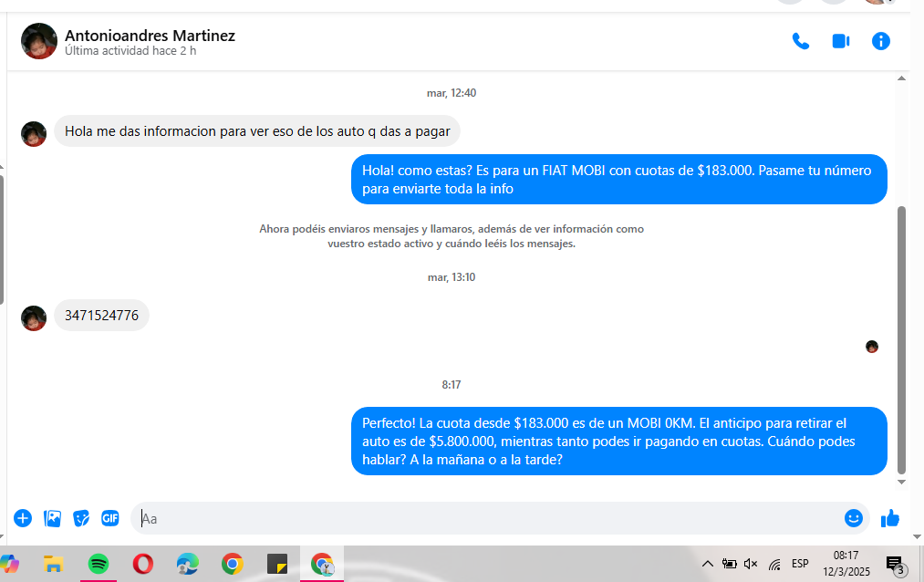The image size is (924, 582).
Task: Open Spotify from the taskbar
Action: [x=99, y=565]
